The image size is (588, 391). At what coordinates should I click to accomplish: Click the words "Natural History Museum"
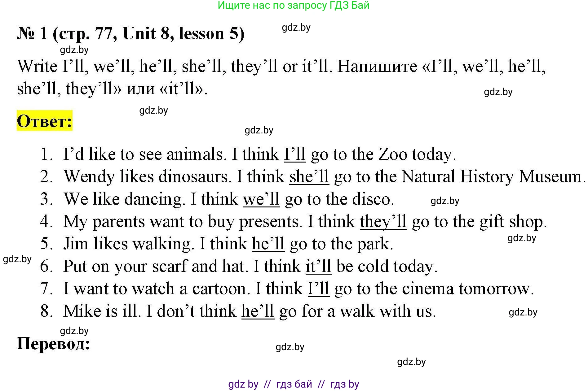(x=491, y=176)
